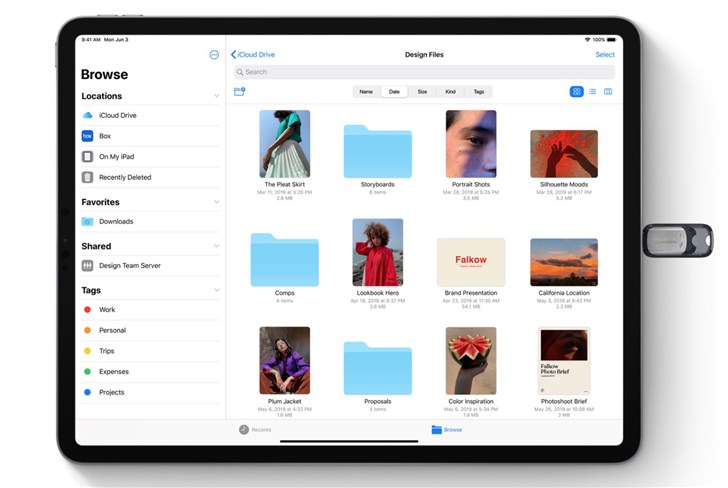
Task: Sort files by Size
Action: click(422, 92)
